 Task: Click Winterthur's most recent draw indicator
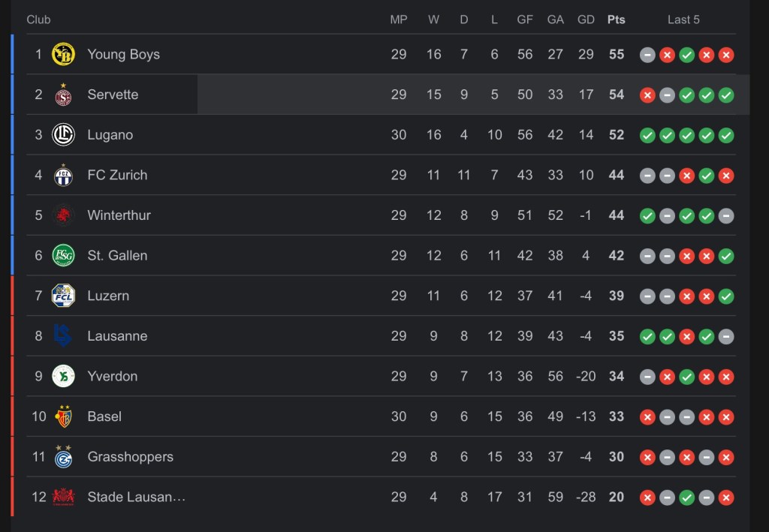click(725, 215)
